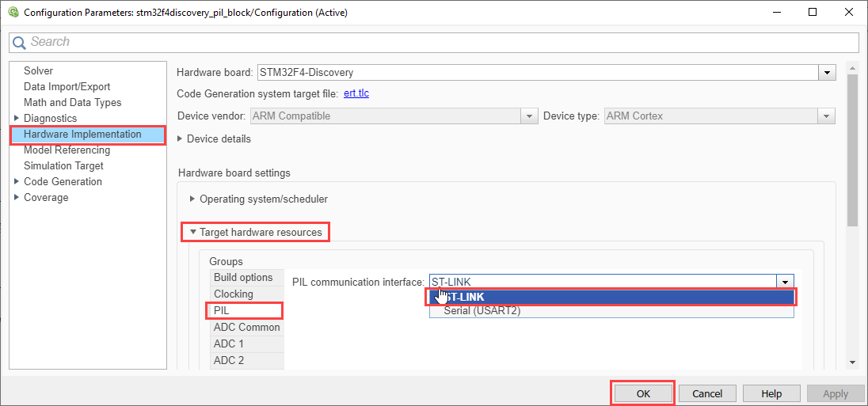This screenshot has height=406, width=868.
Task: Select the Clocking group
Action: click(234, 294)
